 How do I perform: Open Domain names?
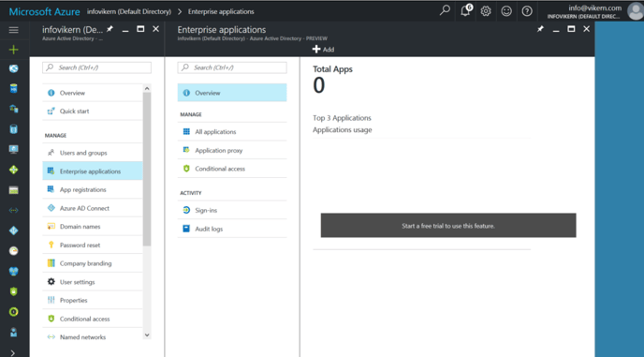pyautogui.click(x=93, y=227)
